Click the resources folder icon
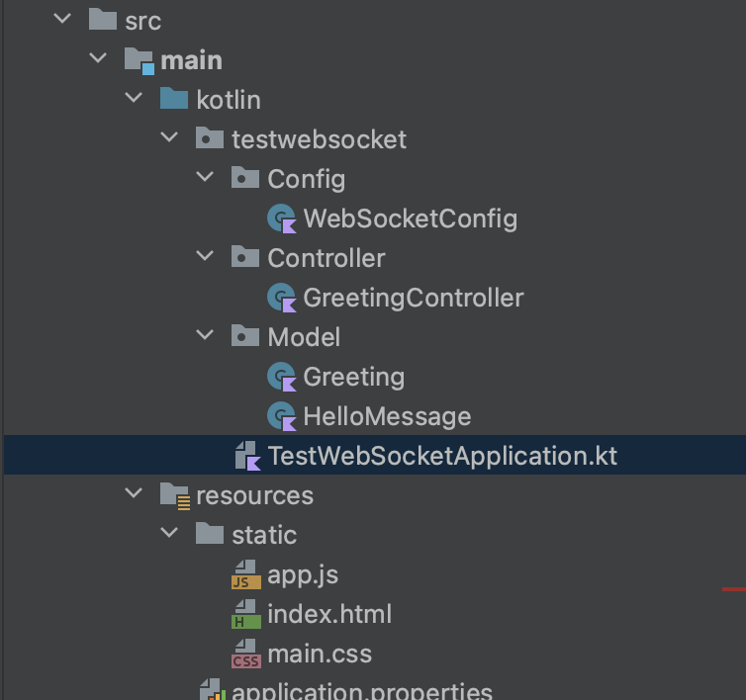The image size is (746, 700). [174, 495]
